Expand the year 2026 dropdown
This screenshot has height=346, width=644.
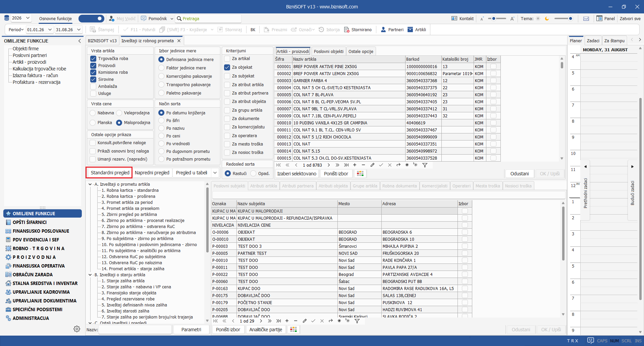[x=28, y=18]
